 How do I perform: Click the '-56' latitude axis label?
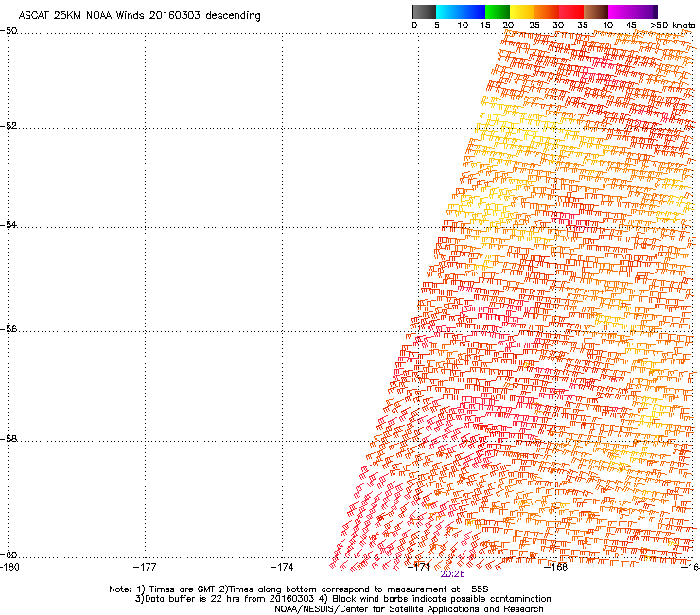pyautogui.click(x=9, y=328)
